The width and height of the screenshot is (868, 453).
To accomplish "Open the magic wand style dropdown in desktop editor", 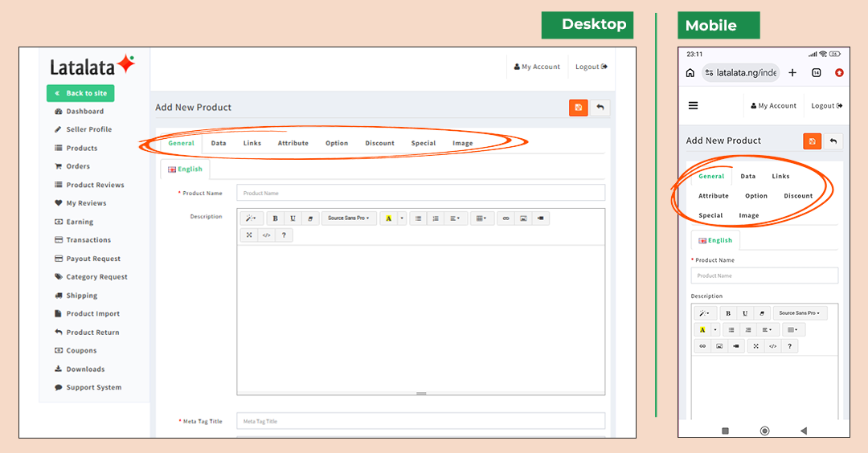I will (x=251, y=218).
